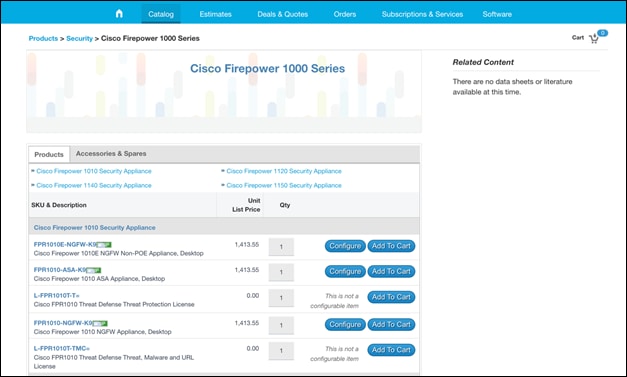The width and height of the screenshot is (627, 377).
Task: Add L-FPR1010T-T= license to cart
Action: click(391, 297)
